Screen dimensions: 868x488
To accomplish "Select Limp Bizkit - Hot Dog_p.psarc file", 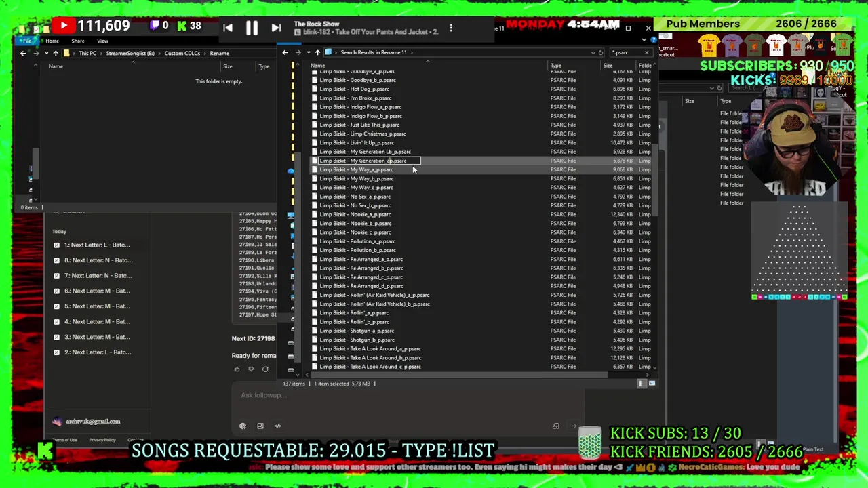I will pyautogui.click(x=354, y=89).
